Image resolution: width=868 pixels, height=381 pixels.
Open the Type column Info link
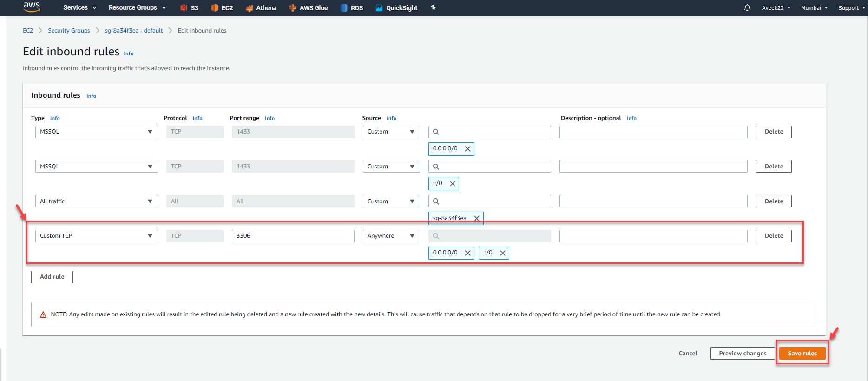point(55,118)
